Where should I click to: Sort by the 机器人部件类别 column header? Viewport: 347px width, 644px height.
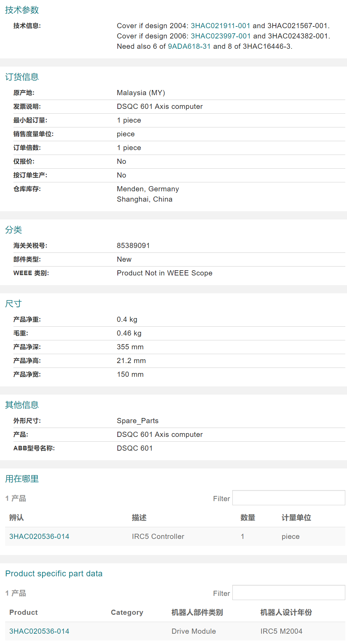[197, 612]
